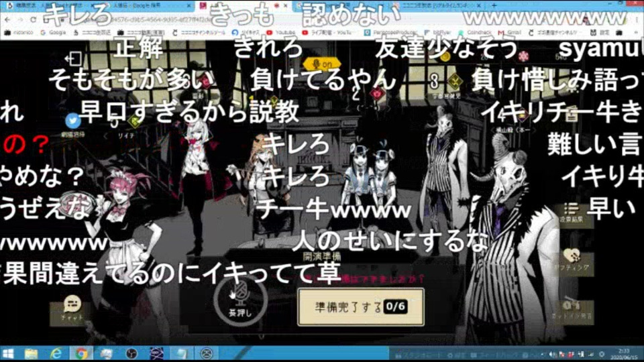Open a new browser tab
This screenshot has height=362, width=644.
[x=494, y=5]
